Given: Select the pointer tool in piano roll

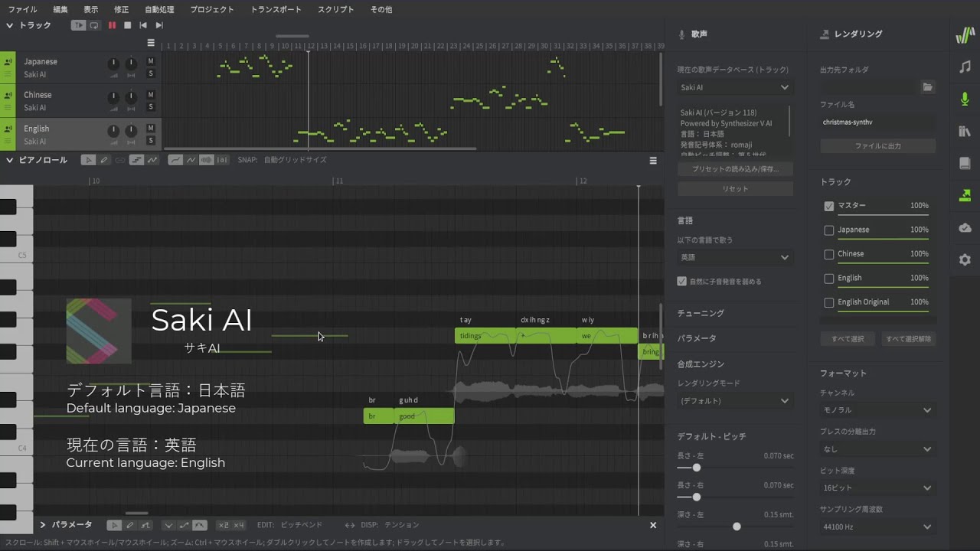Looking at the screenshot, I should click(x=89, y=160).
